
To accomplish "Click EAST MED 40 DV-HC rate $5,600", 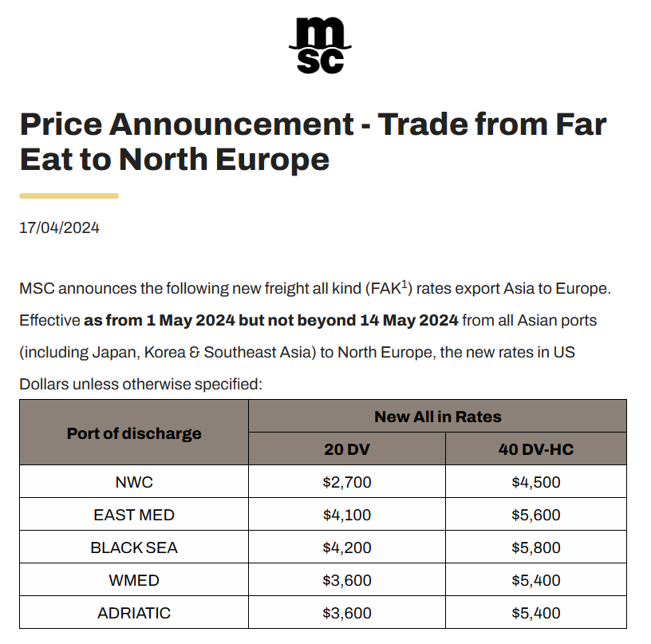I will [x=536, y=515].
